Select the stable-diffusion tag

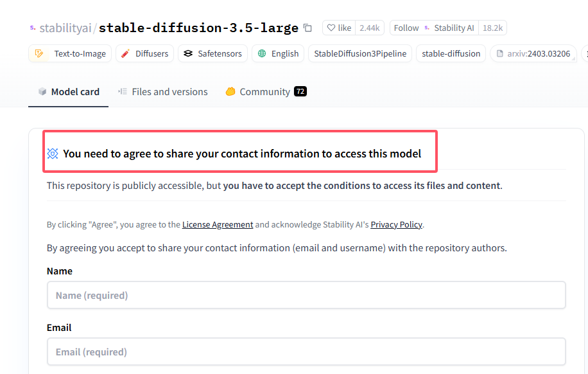tap(451, 53)
